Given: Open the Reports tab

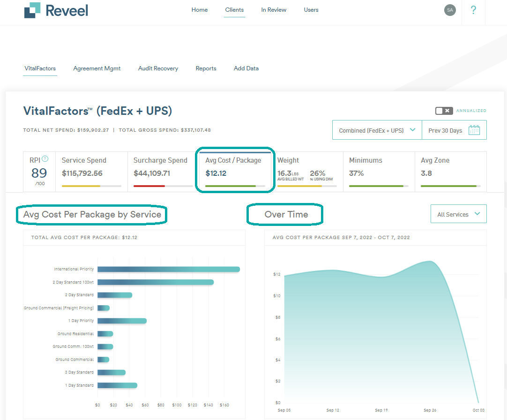Looking at the screenshot, I should 206,68.
